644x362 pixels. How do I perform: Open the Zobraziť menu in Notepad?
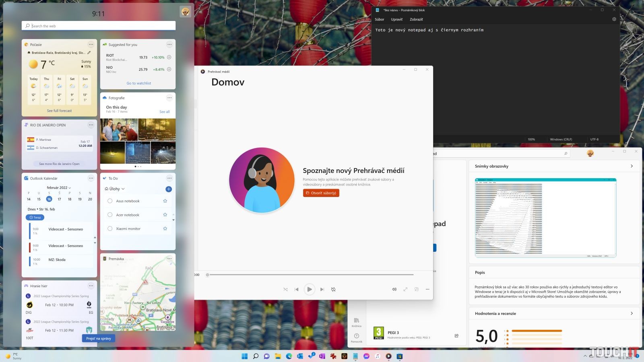coord(416,19)
